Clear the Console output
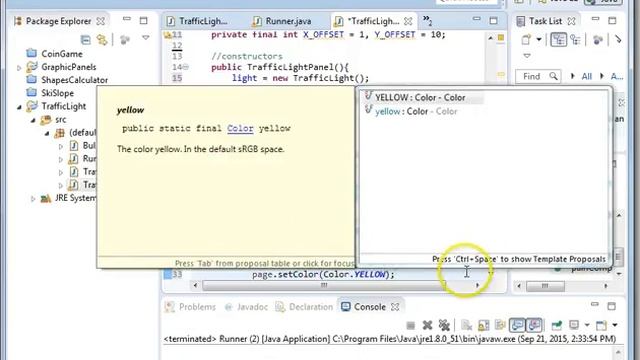Image resolution: width=640 pixels, height=360 pixels. coord(466,325)
